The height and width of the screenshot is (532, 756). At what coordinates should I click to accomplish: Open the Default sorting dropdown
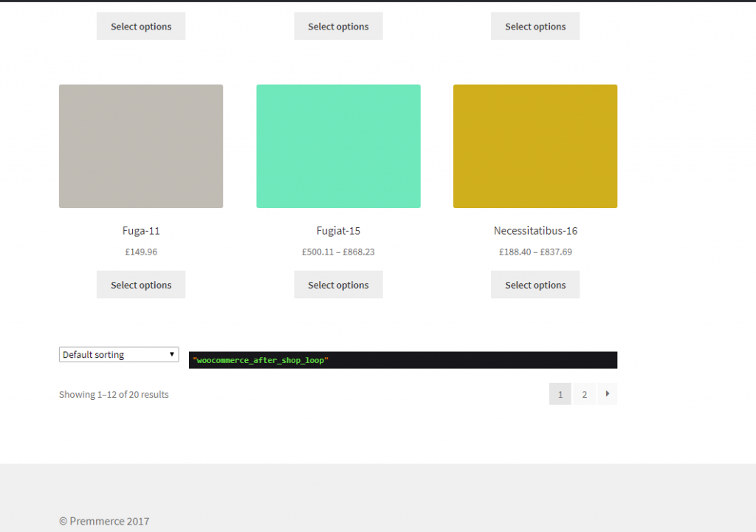[118, 354]
